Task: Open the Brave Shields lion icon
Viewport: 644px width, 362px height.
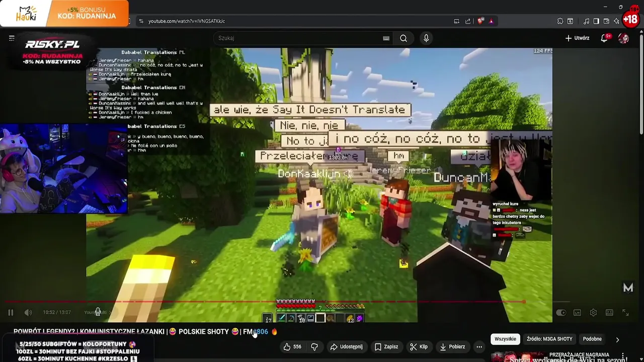Action: coord(480,21)
